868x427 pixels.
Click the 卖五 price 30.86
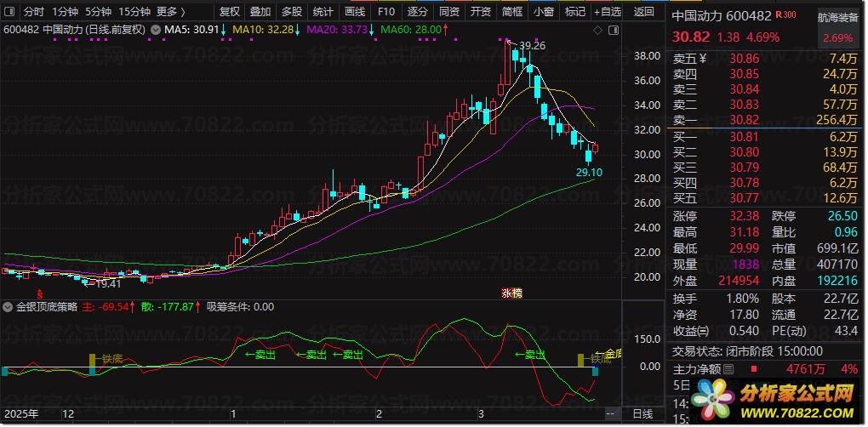(x=744, y=58)
